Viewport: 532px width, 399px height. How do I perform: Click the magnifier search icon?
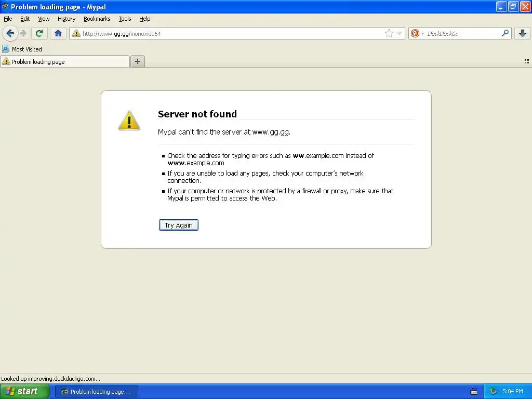pyautogui.click(x=505, y=33)
